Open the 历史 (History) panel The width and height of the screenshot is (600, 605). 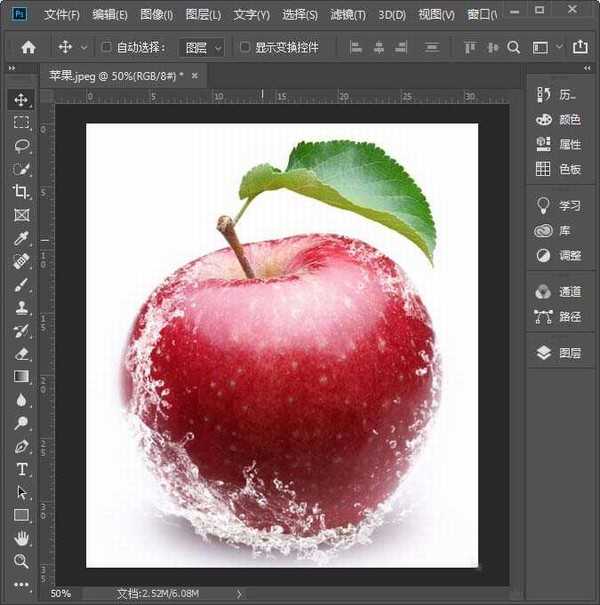tap(558, 94)
